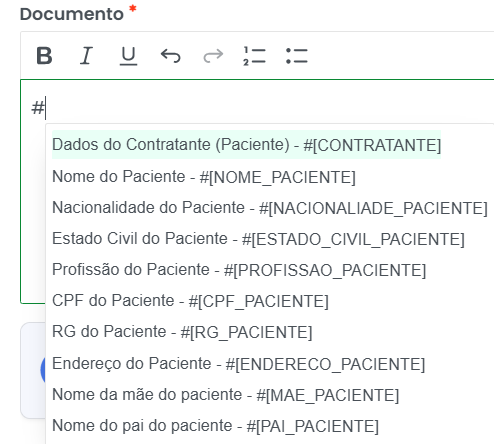Insert the Nacionalidade do Paciente tag
Image resolution: width=494 pixels, height=444 pixels.
click(270, 207)
